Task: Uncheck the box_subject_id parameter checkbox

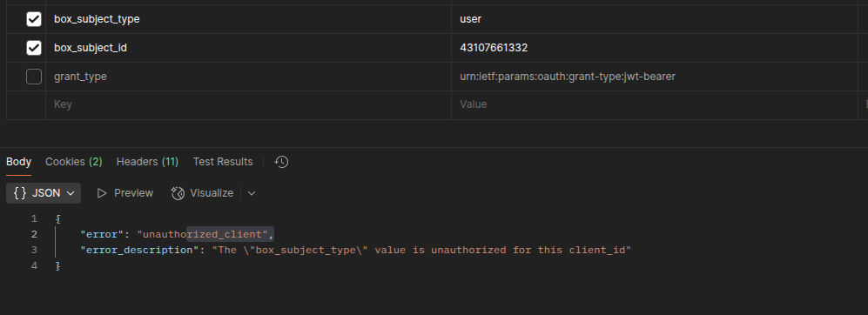Action: click(x=34, y=48)
